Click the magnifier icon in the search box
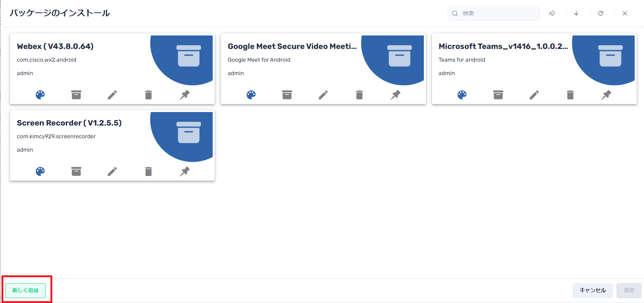Screen dimensions: 644x303 (x=455, y=13)
